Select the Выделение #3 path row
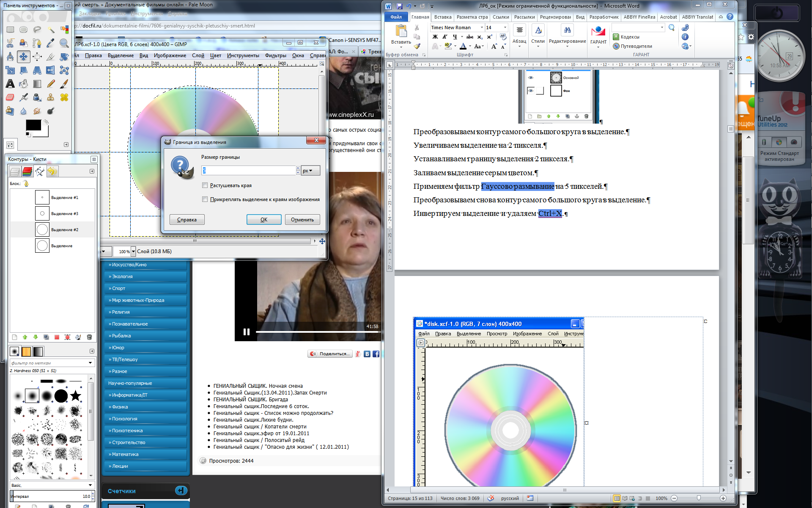This screenshot has width=812, height=508. tap(52, 214)
